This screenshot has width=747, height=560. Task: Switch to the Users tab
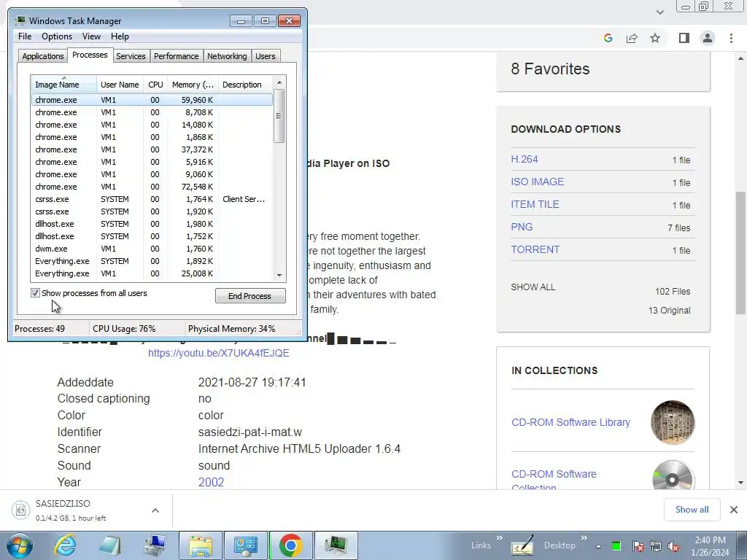pos(265,56)
